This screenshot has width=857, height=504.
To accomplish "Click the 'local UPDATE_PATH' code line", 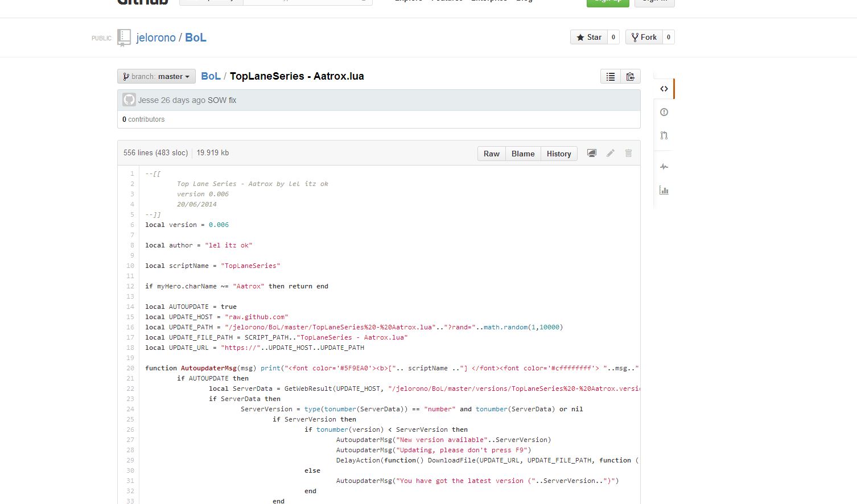I will (354, 327).
